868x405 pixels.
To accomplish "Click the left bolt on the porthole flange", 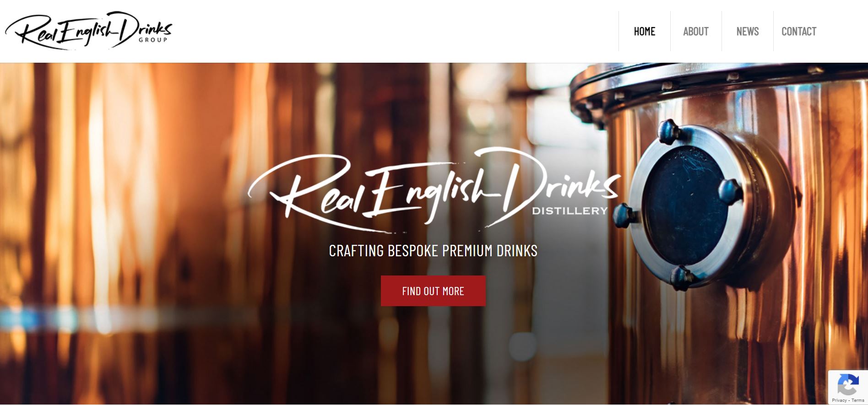I will tap(624, 215).
